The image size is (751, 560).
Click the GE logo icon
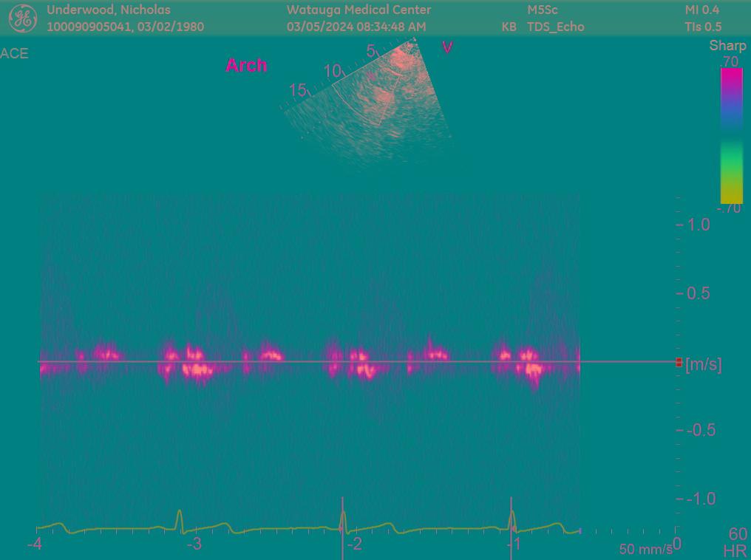pos(22,18)
